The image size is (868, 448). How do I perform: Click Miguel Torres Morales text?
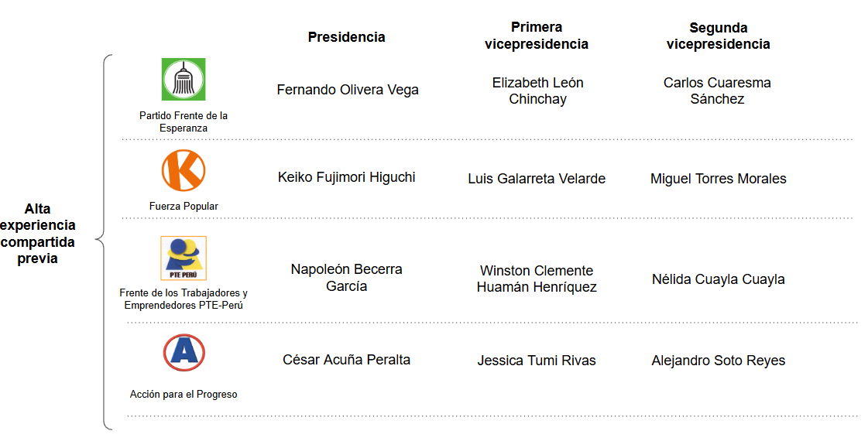pos(718,179)
